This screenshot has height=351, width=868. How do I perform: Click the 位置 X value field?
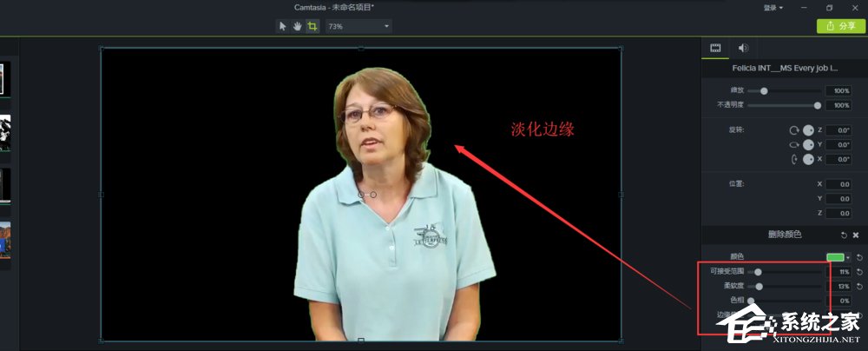pos(838,184)
